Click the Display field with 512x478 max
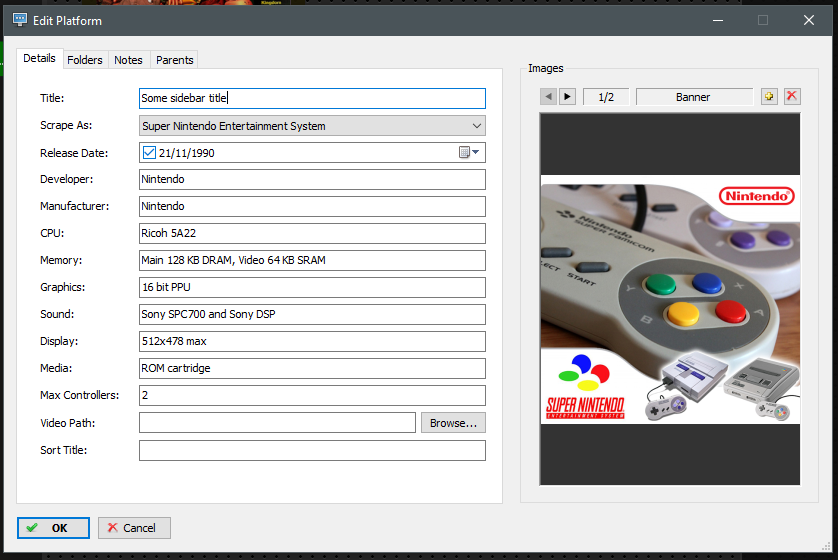The height and width of the screenshot is (560, 838). [312, 341]
